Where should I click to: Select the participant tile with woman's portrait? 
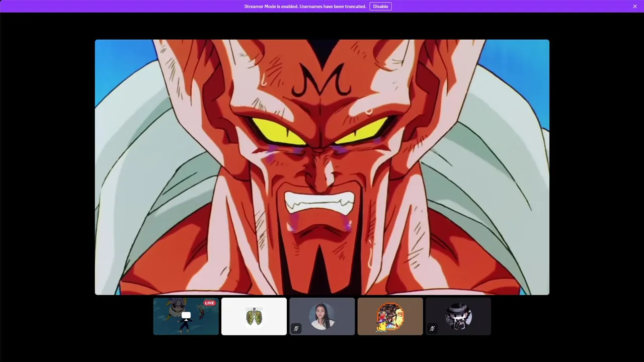(x=322, y=316)
